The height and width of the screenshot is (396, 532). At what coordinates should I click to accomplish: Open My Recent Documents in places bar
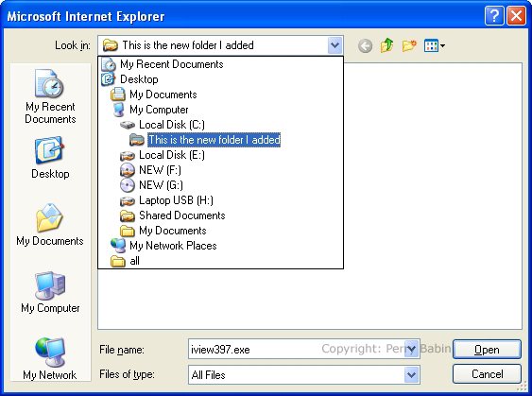50,96
